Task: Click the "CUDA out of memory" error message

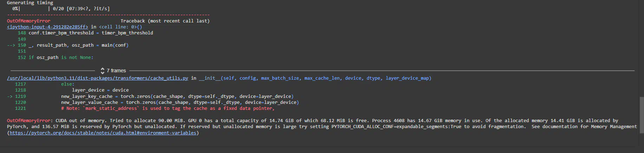Action: pos(81,121)
